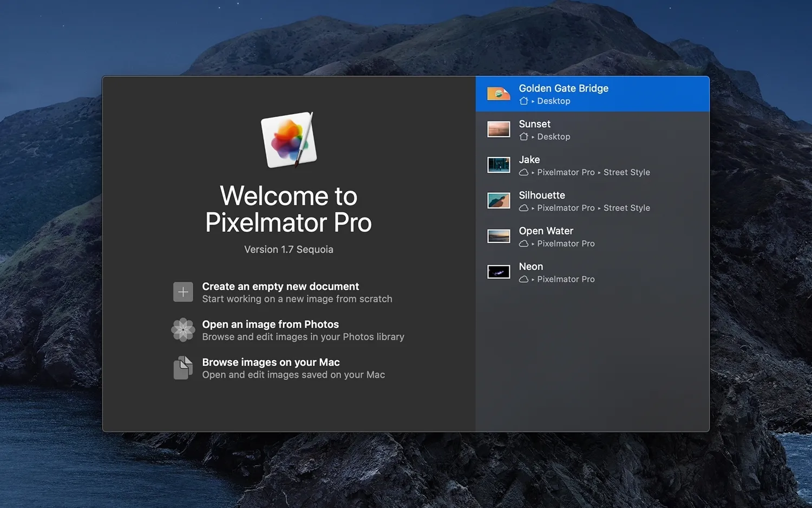
Task: Browse images on your Mac
Action: point(271,362)
